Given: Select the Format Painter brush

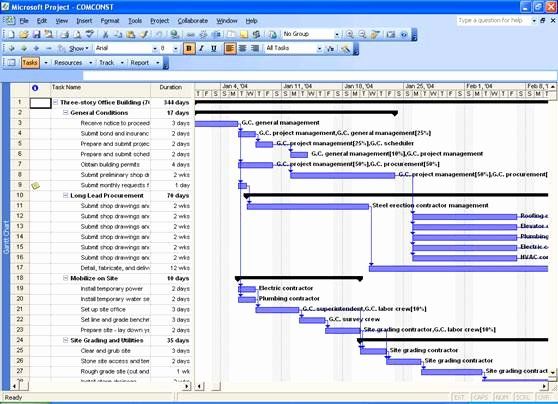Looking at the screenshot, I should [x=144, y=35].
